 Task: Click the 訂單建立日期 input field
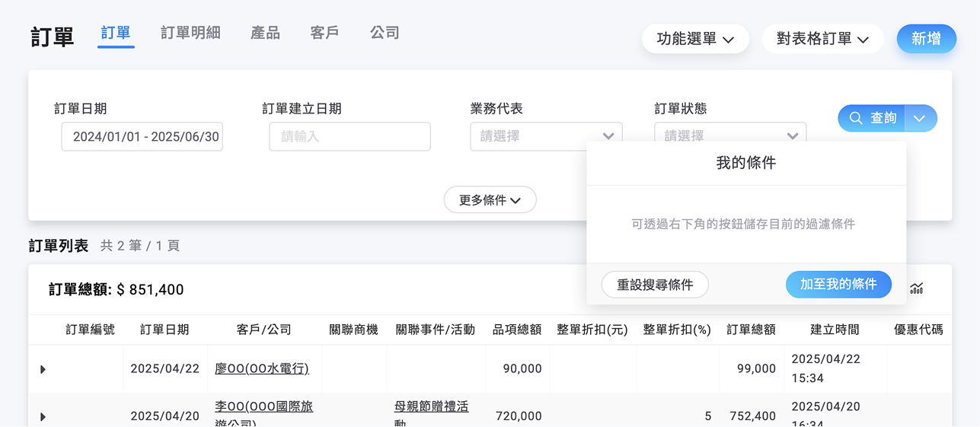point(350,137)
